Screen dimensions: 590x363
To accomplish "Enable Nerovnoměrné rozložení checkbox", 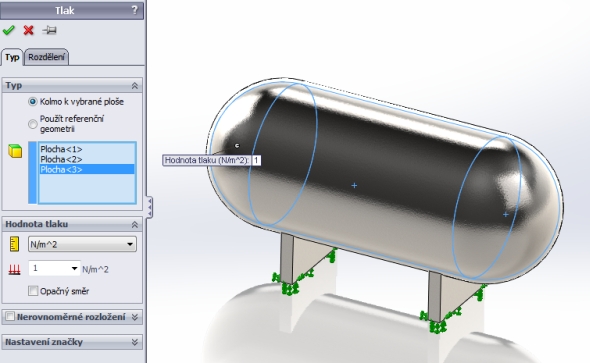I will point(10,316).
